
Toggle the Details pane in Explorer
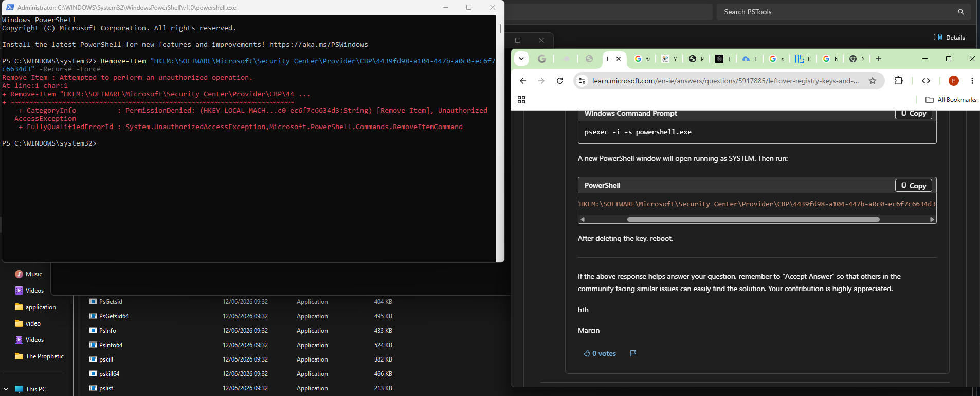click(x=949, y=37)
